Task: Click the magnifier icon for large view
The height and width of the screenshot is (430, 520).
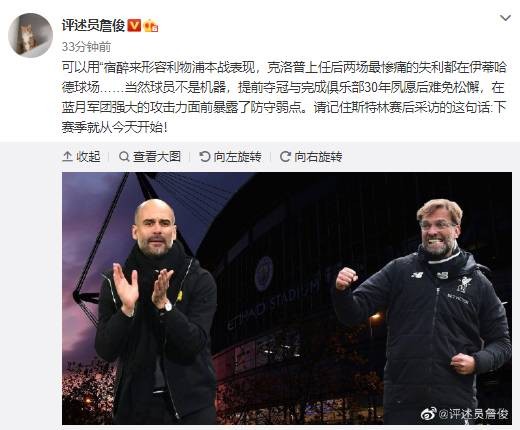Action: coord(124,156)
